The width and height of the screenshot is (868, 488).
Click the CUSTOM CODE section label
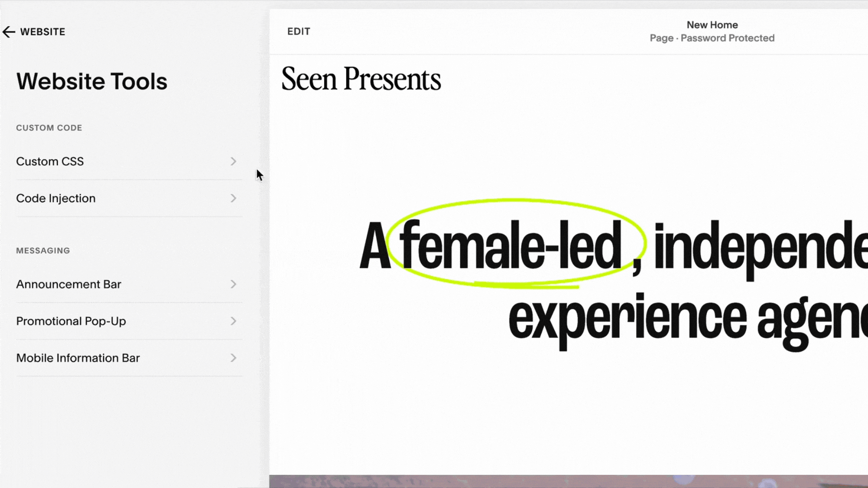(x=49, y=128)
